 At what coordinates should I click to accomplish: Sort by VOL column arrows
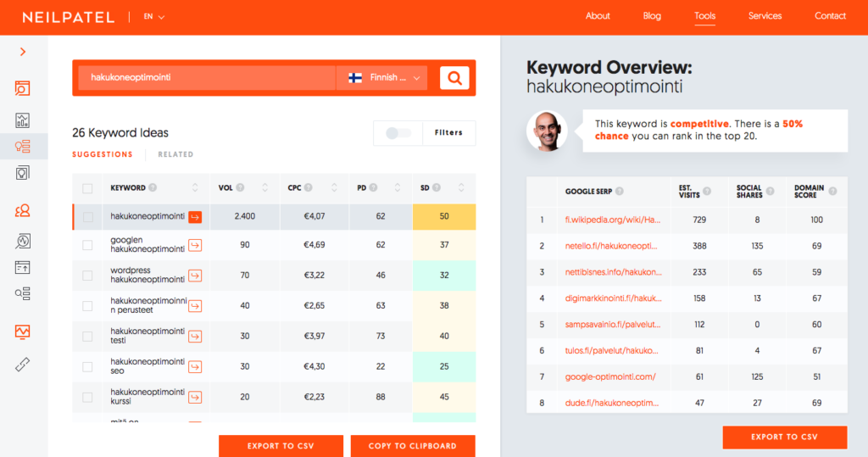[x=264, y=187]
